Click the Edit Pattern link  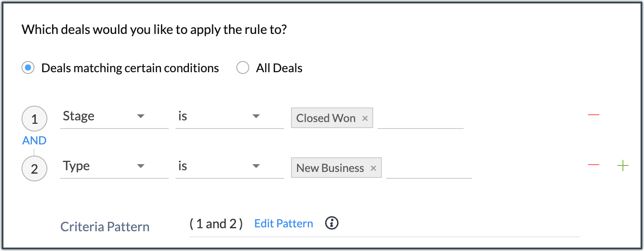pyautogui.click(x=284, y=223)
